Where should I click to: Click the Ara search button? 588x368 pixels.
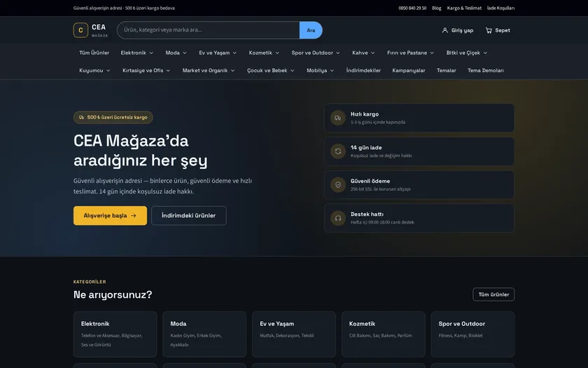coord(311,30)
